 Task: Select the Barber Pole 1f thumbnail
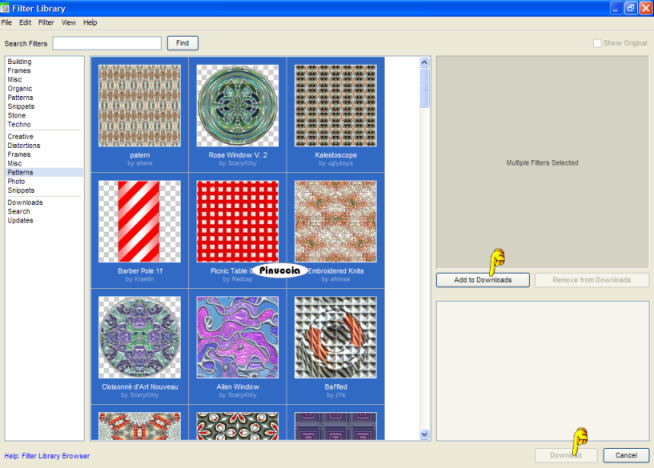(139, 221)
